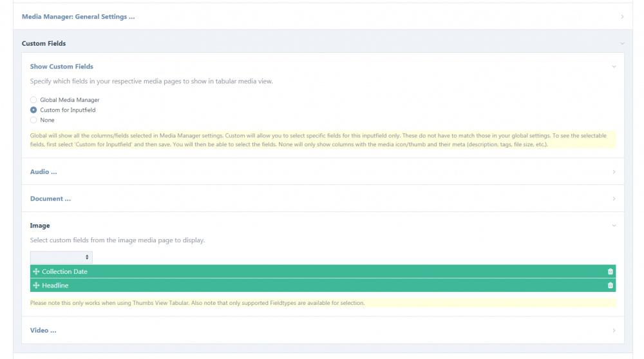Viewport: 644px width, 359px height.
Task: Expand the Document section chevron
Action: point(614,199)
